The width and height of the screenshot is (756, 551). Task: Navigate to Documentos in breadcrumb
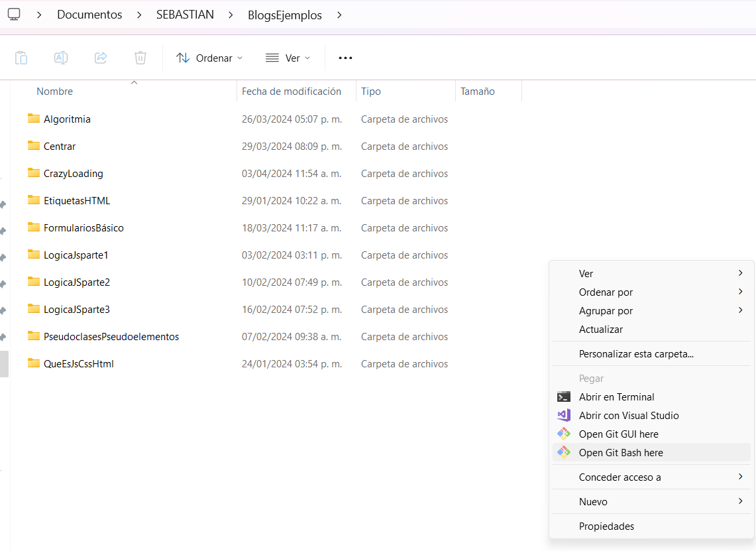(89, 15)
